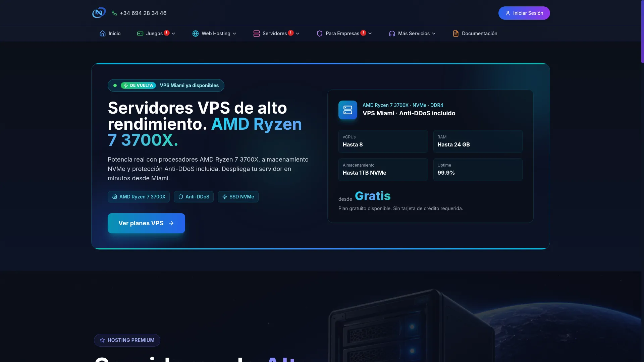
Task: Open the Servidores menu
Action: click(277, 34)
